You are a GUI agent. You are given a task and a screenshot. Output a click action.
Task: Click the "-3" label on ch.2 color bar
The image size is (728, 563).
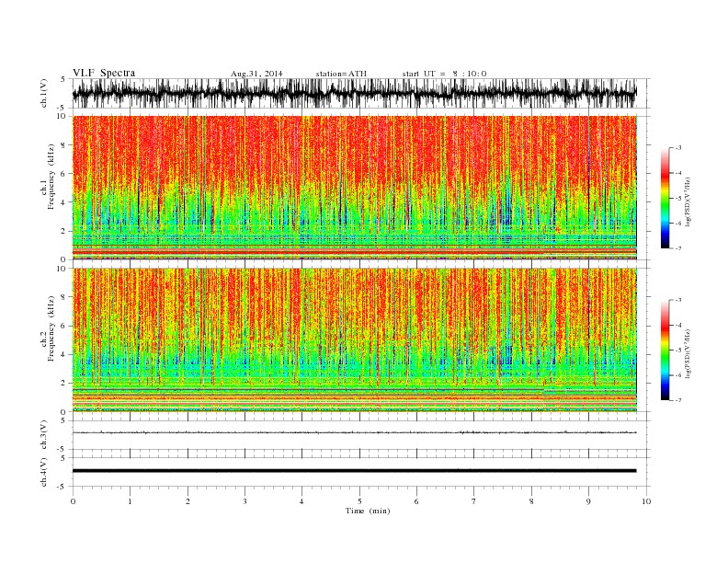677,300
